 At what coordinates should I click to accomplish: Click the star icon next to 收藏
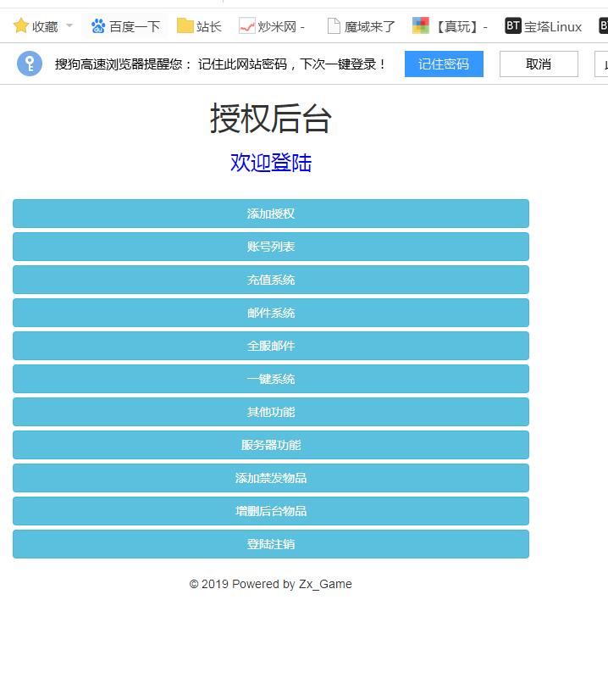point(21,26)
